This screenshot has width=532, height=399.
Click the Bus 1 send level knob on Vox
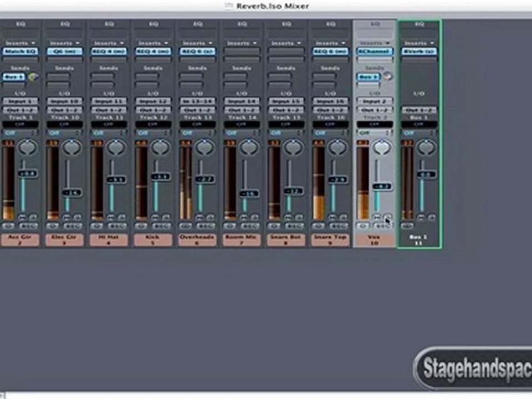(x=387, y=76)
